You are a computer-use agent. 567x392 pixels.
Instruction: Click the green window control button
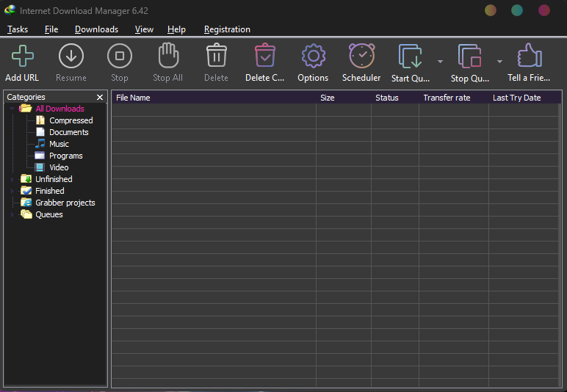click(x=517, y=10)
